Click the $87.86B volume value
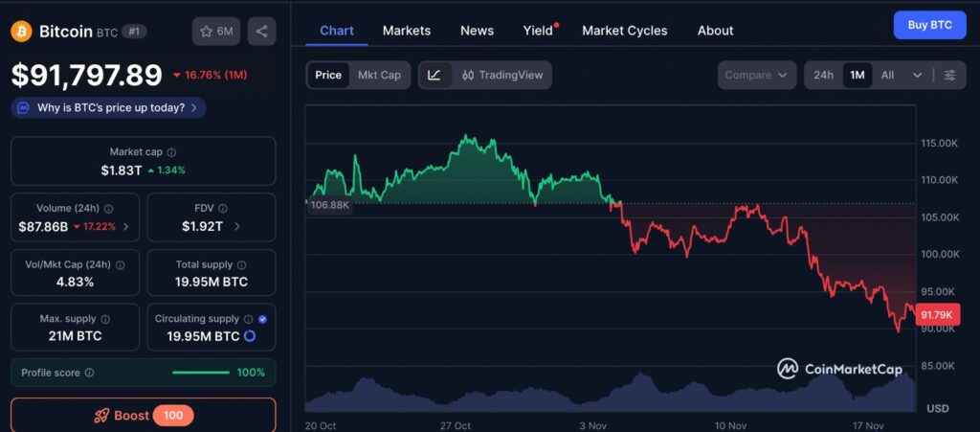The image size is (980, 432). click(x=43, y=226)
